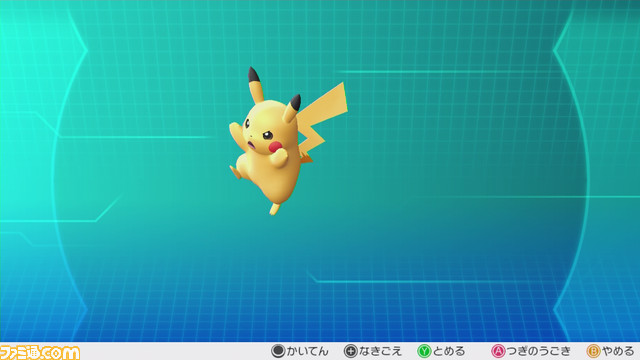This screenshot has height=360, width=640.
Task: Click the orange B button icon
Action: click(x=593, y=351)
